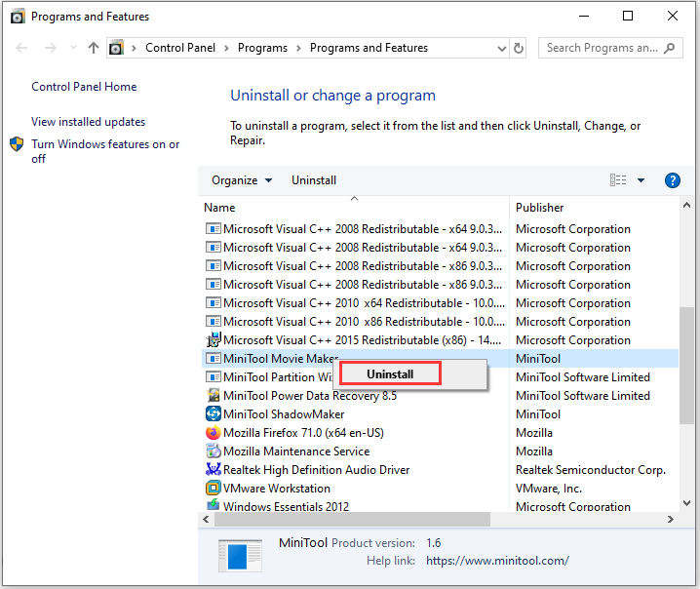Click Programs and Features breadcrumb segment
Viewport: 700px width, 589px height.
point(369,48)
